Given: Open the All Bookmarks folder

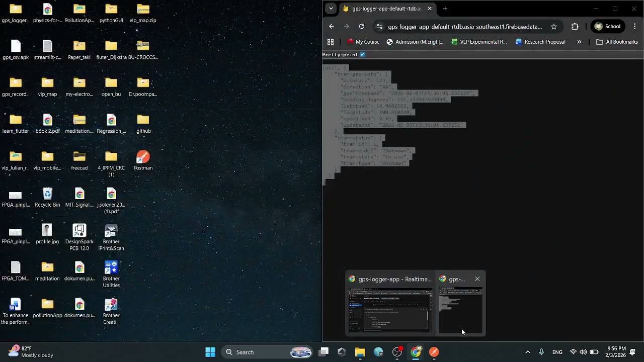Looking at the screenshot, I should [617, 42].
